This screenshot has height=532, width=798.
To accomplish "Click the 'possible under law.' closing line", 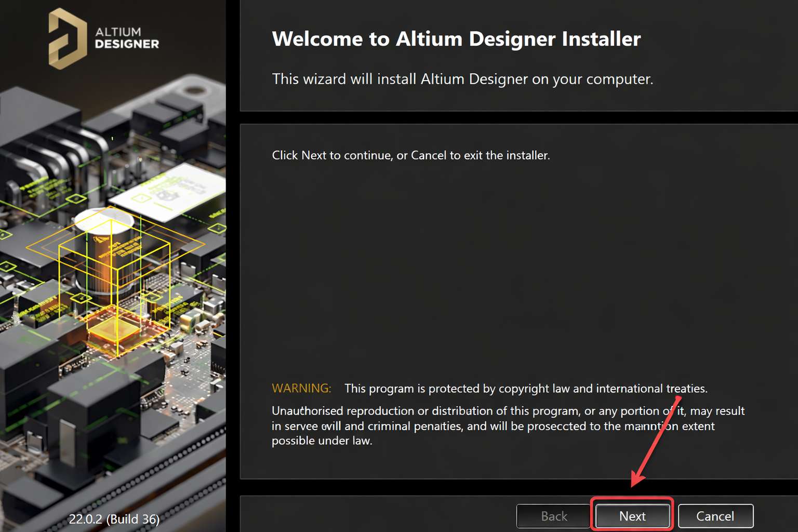I will click(322, 441).
